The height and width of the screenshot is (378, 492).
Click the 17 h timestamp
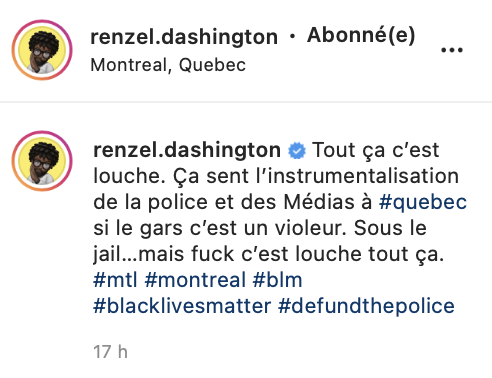pos(110,352)
